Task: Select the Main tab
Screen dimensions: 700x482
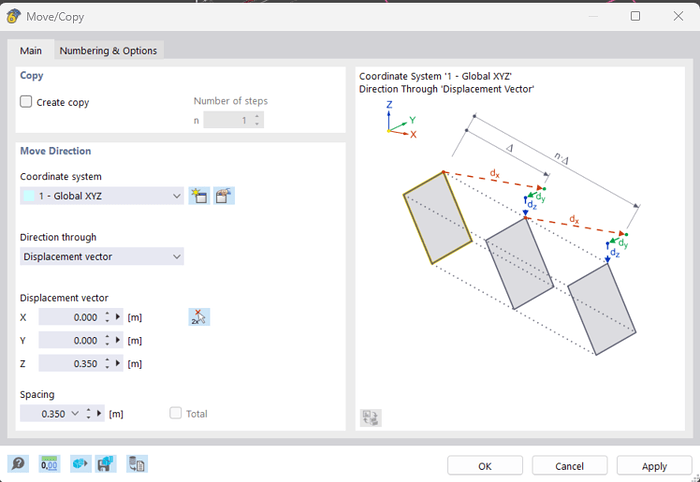Action: coord(31,51)
